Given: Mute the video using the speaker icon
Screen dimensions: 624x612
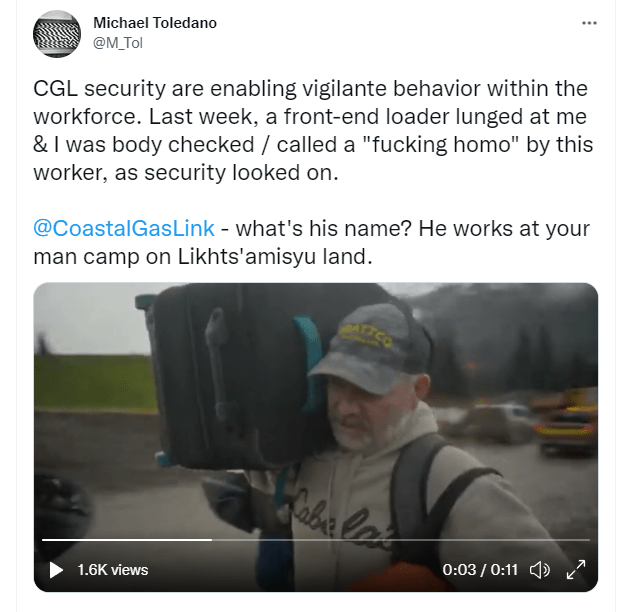Looking at the screenshot, I should click(539, 570).
